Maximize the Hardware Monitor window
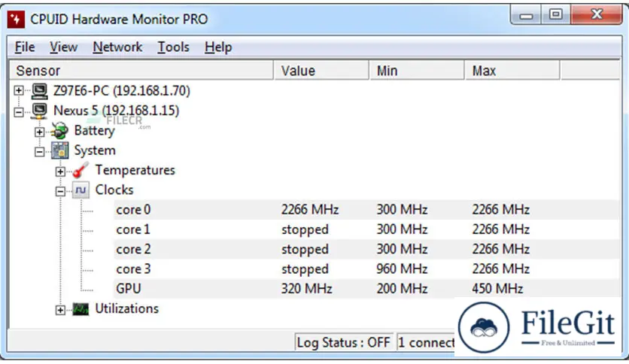This screenshot has height=364, width=629. coord(556,15)
